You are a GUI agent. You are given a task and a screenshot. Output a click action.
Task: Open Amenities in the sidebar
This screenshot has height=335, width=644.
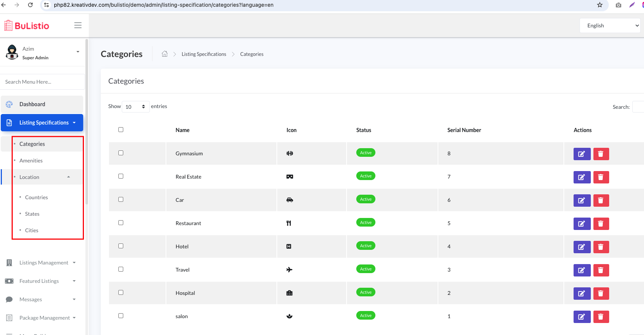[x=31, y=161]
